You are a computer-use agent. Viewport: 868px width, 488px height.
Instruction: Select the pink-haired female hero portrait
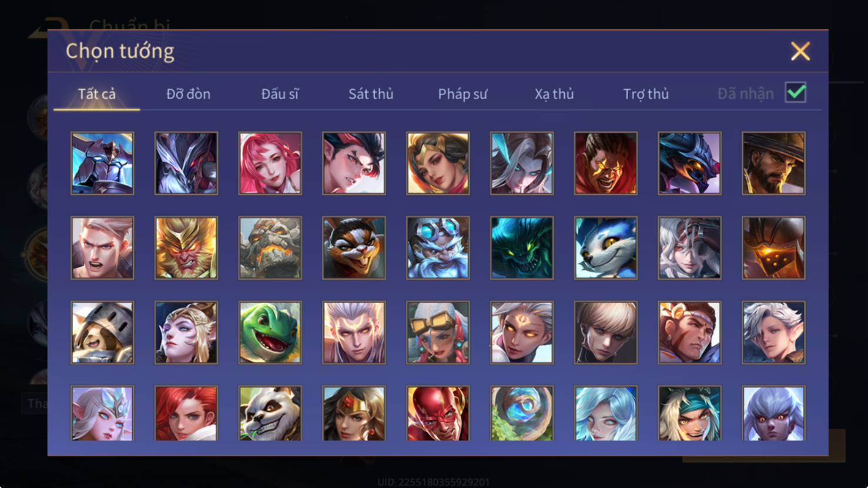[270, 163]
